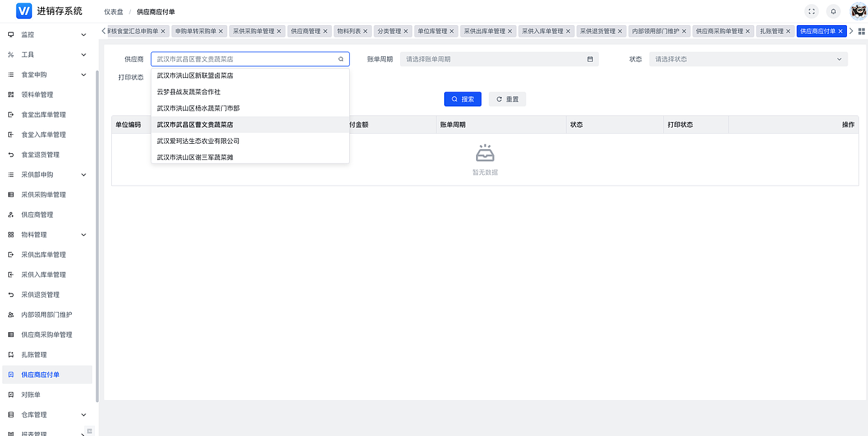Click the 打印状态 column header
The width and height of the screenshot is (868, 436).
(x=696, y=125)
